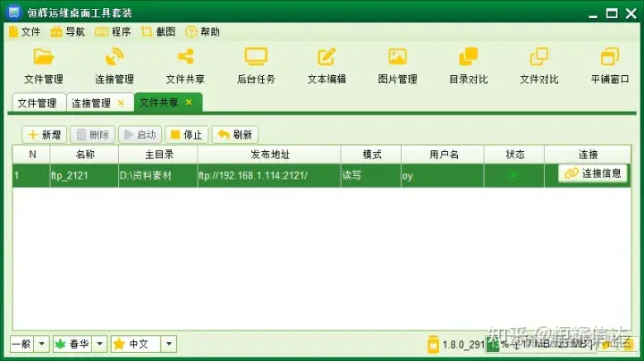Open the 截图 menu
The height and width of the screenshot is (361, 644).
[x=158, y=31]
